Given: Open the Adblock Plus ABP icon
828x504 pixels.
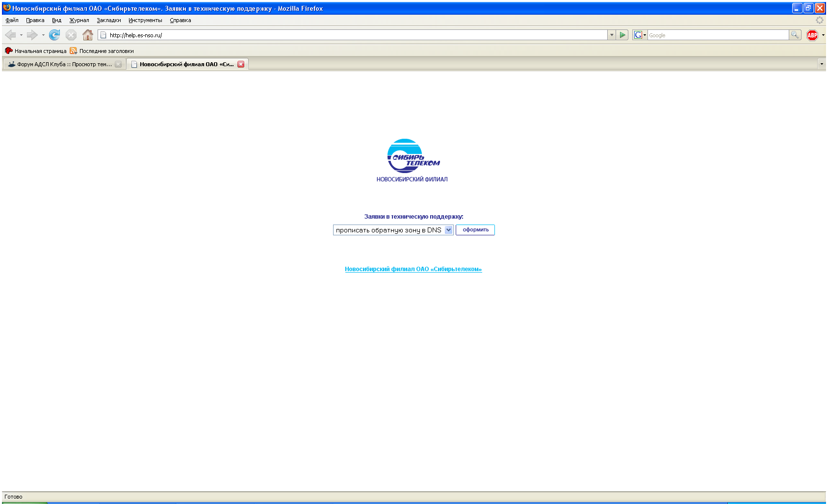Looking at the screenshot, I should [x=812, y=35].
